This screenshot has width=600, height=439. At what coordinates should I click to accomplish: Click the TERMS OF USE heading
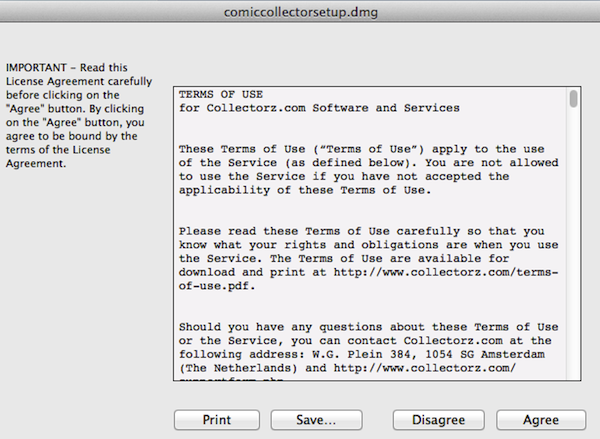click(x=213, y=93)
